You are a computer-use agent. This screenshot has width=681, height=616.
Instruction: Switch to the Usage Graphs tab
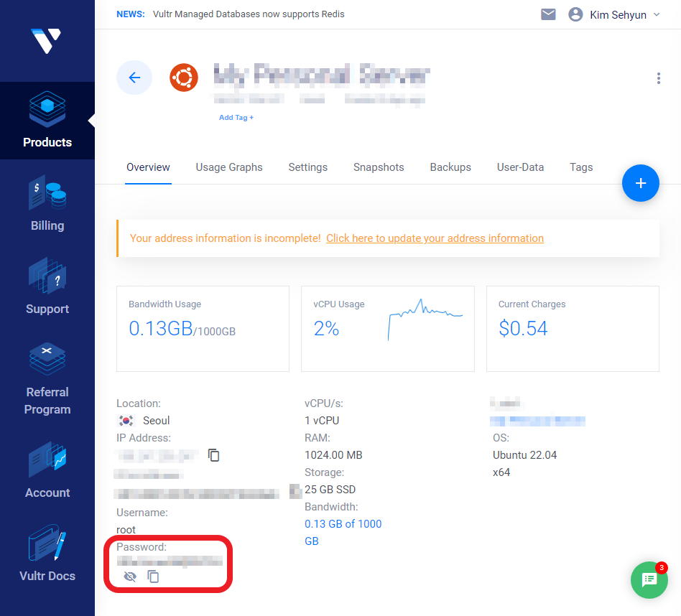click(229, 167)
